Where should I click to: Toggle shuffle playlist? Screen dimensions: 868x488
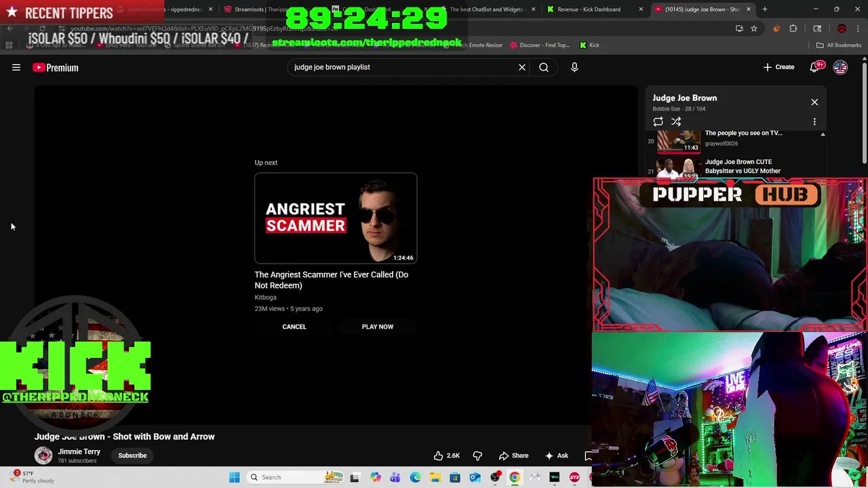(676, 121)
